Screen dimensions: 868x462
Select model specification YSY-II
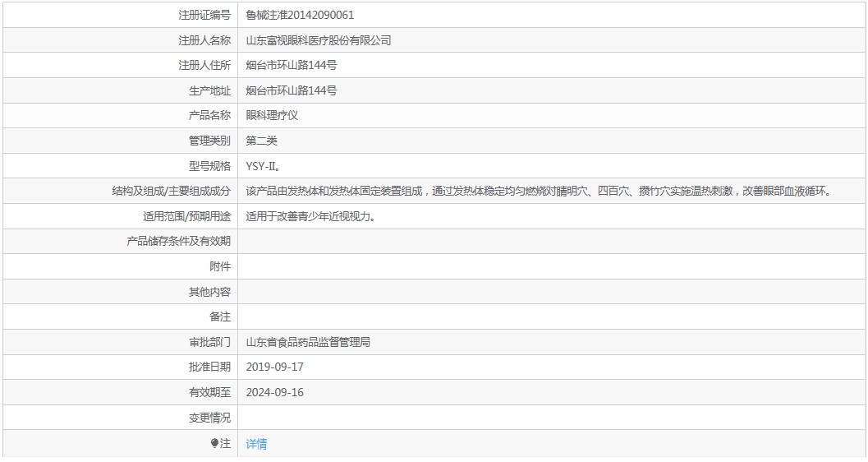click(263, 166)
